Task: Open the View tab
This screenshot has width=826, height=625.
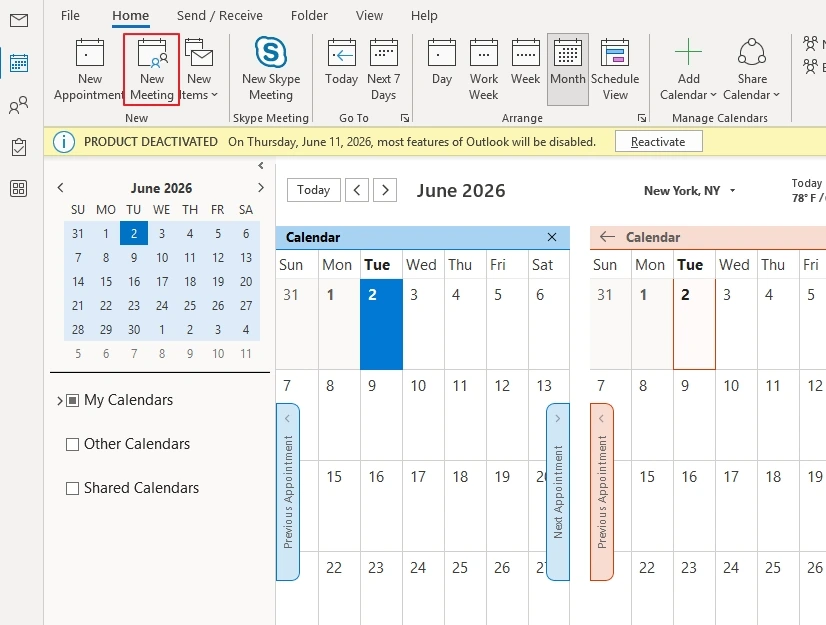Action: pyautogui.click(x=369, y=16)
